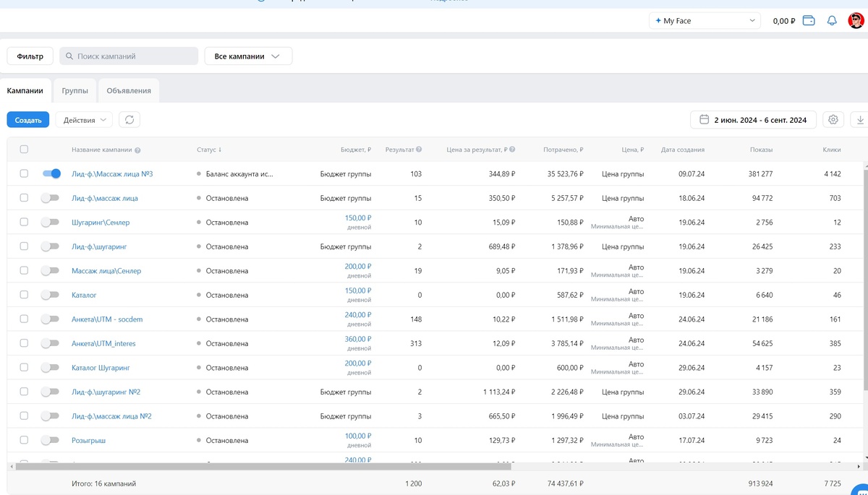Check box for Анкета\UTM_interes row
Viewport: 868px width, 495px height.
24,343
